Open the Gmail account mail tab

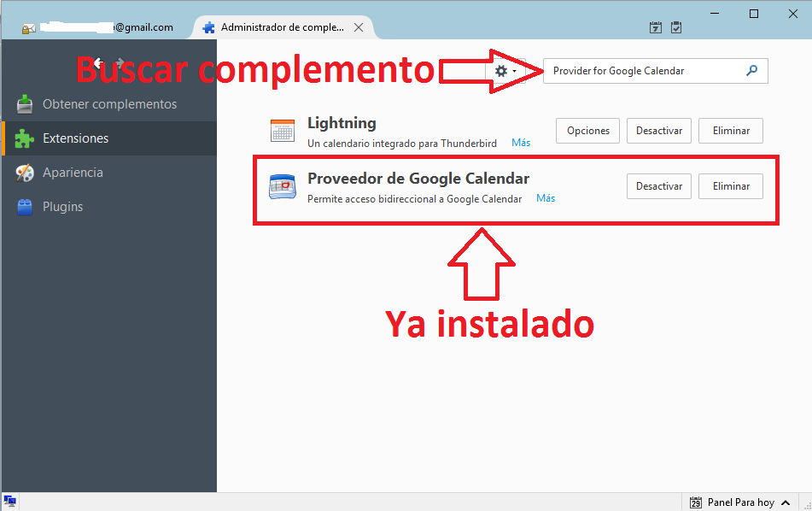point(98,27)
